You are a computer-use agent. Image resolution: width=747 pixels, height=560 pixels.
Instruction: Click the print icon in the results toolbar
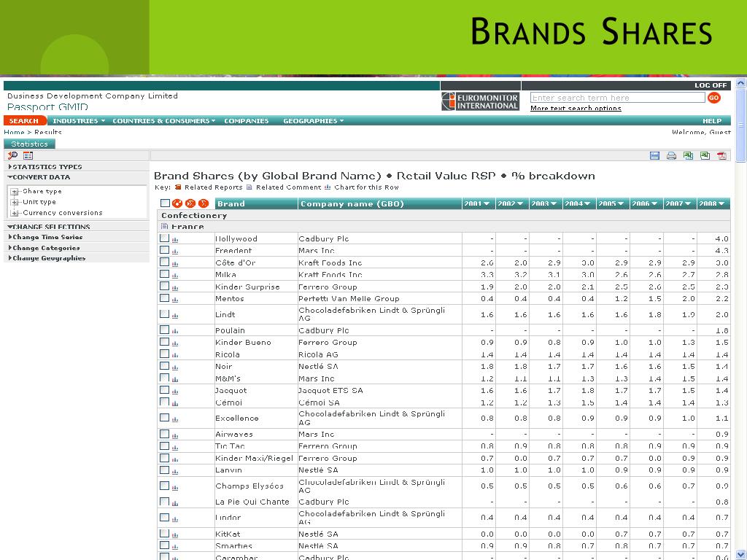671,156
